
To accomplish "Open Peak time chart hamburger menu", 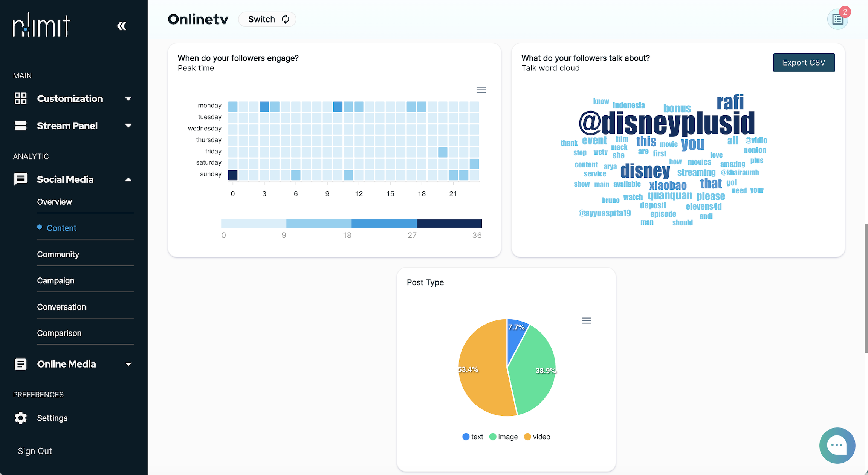I will pos(481,90).
